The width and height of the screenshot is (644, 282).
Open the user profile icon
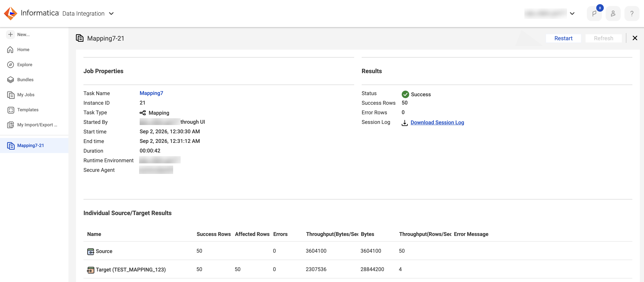click(x=613, y=14)
